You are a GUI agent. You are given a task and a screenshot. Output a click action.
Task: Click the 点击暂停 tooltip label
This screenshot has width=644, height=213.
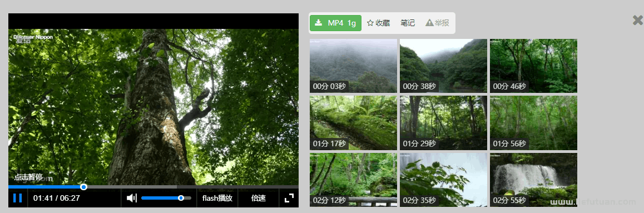tap(28, 177)
